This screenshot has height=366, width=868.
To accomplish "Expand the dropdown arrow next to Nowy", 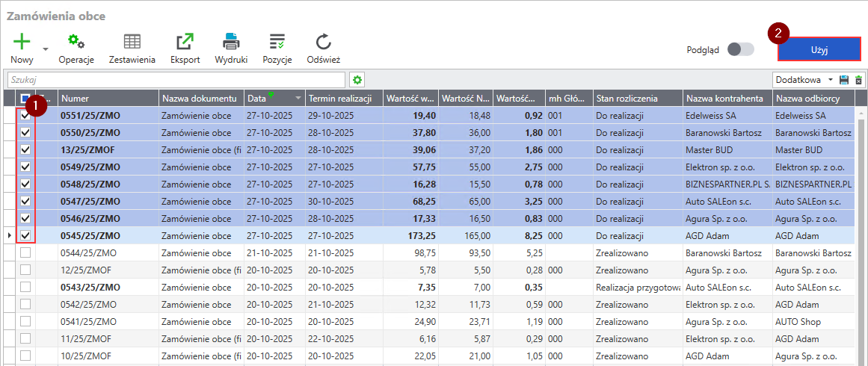I will pos(46,49).
